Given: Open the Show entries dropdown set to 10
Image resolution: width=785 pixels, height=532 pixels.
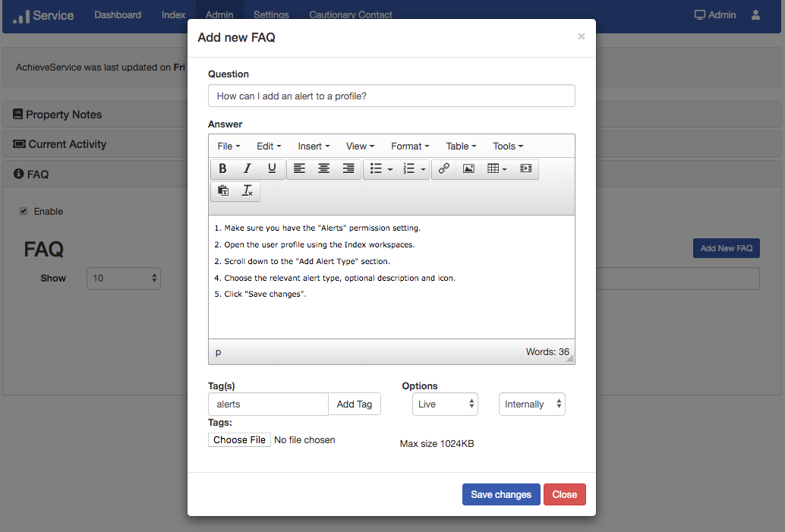Looking at the screenshot, I should coord(124,279).
